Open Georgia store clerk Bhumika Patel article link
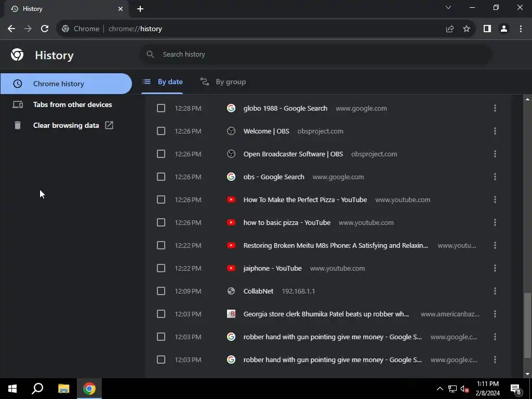Viewport: 532px width, 399px height. tap(326, 314)
